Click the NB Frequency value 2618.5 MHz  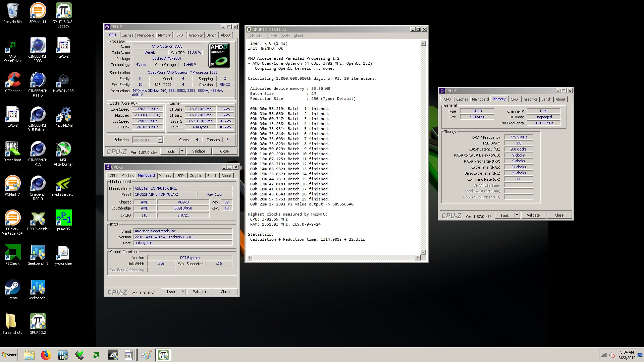544,123
